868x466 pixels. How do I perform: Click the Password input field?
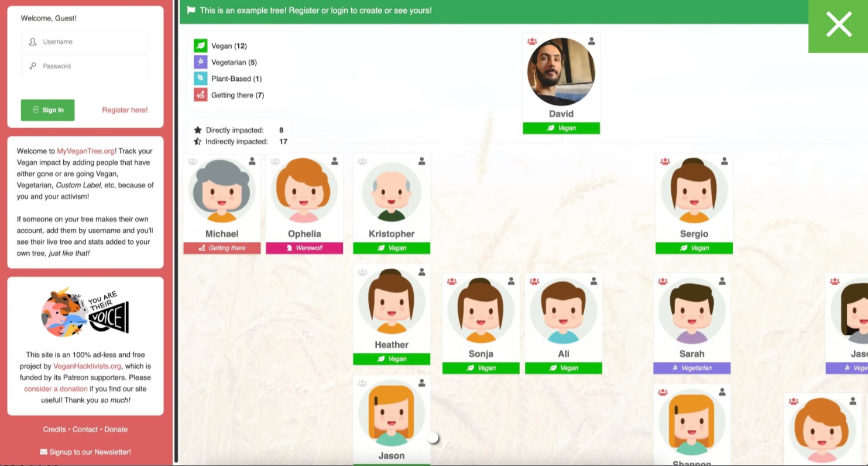pyautogui.click(x=84, y=66)
